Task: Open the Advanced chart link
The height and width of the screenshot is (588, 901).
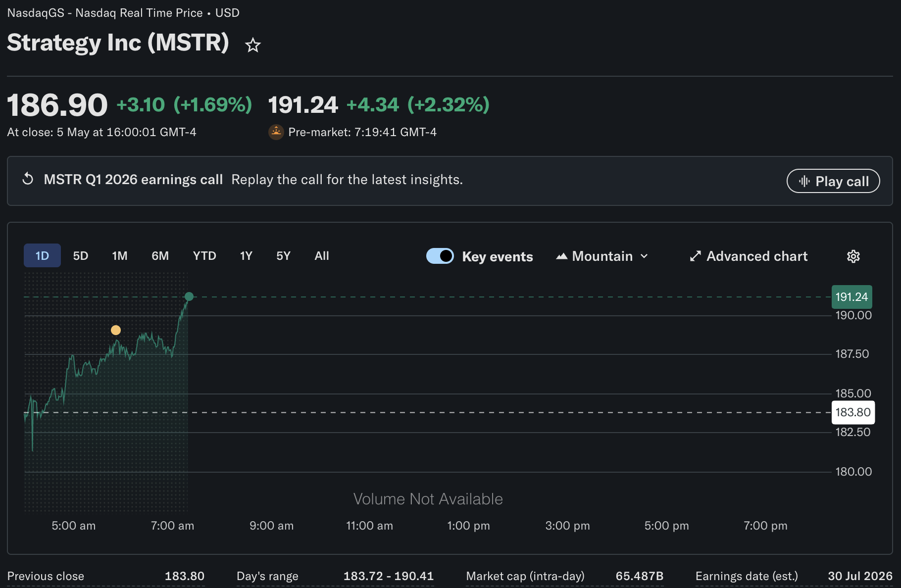Action: [x=749, y=256]
